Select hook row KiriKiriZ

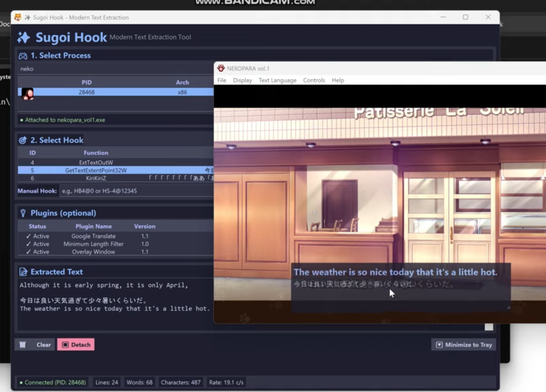click(x=116, y=178)
